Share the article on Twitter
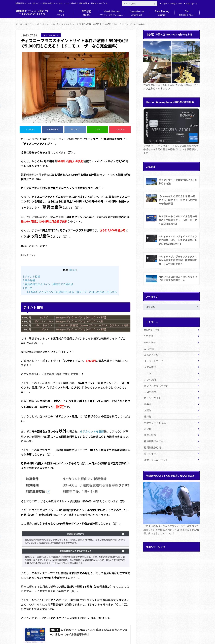This screenshot has width=215, height=644. click(x=30, y=130)
